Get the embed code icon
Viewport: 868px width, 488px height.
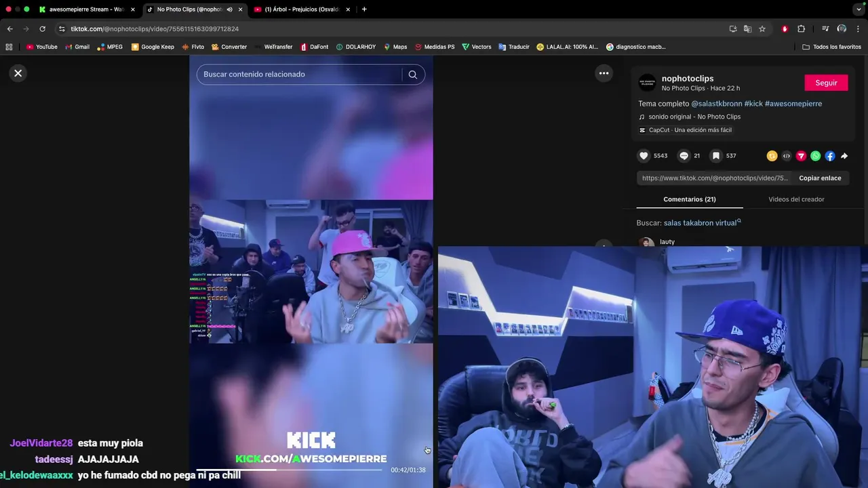pos(787,156)
